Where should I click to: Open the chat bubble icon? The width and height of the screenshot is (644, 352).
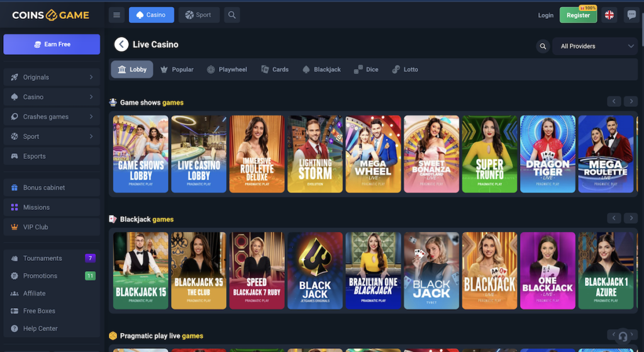click(x=631, y=15)
